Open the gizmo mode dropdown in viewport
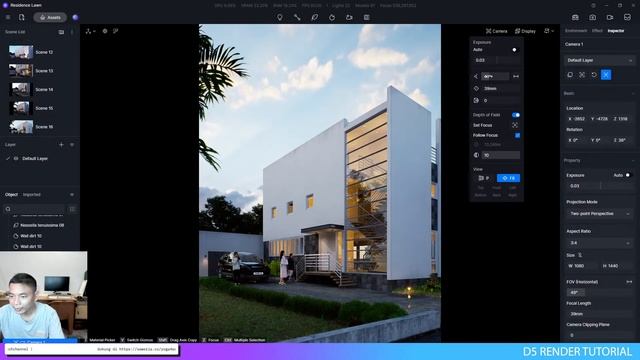The width and height of the screenshot is (640, 360). (x=90, y=31)
